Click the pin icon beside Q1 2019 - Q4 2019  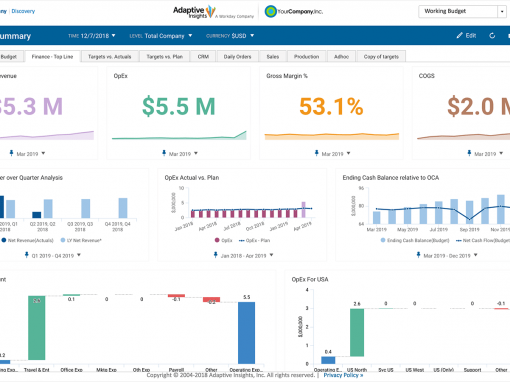pos(27,255)
